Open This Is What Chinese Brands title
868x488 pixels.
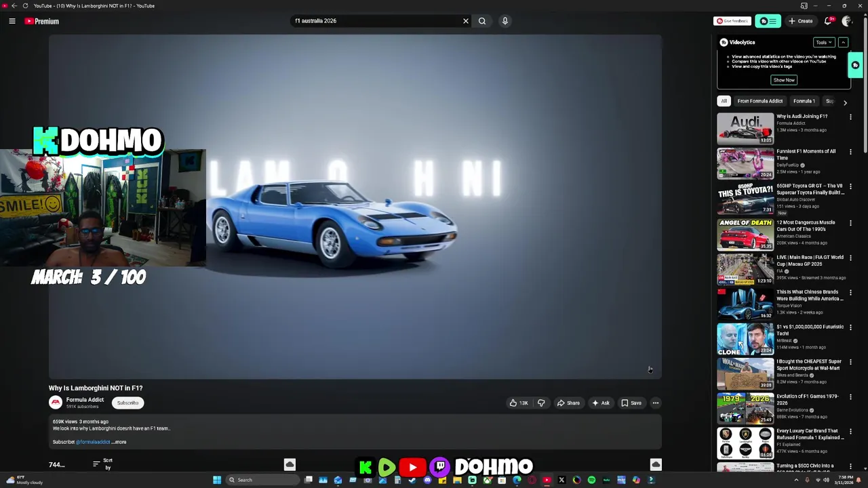tap(810, 296)
